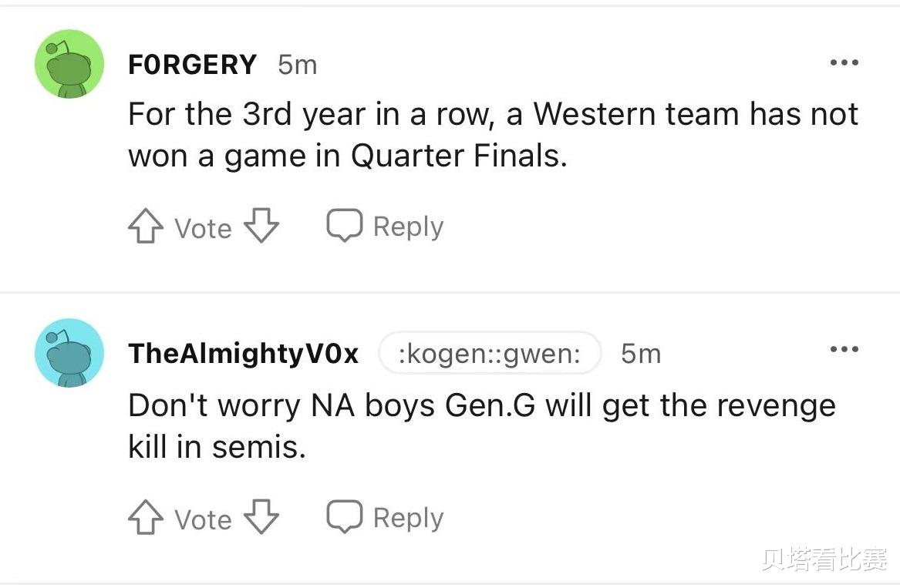Click speech bubble icon under F0RGERY's comment
This screenshot has width=900, height=588.
coord(345,225)
